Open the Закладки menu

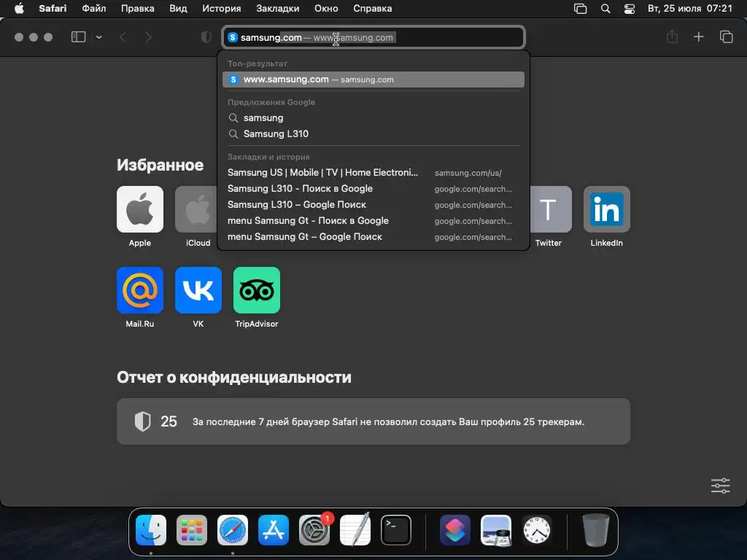point(278,9)
